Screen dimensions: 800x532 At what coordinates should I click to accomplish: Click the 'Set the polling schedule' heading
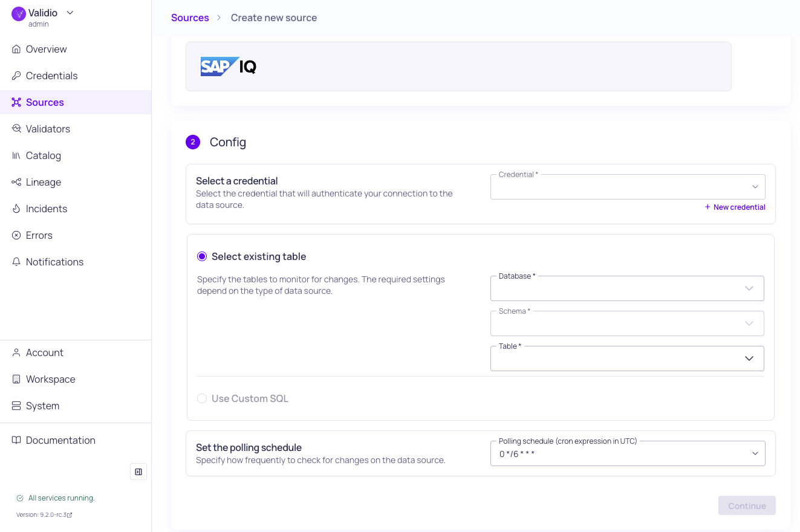249,447
